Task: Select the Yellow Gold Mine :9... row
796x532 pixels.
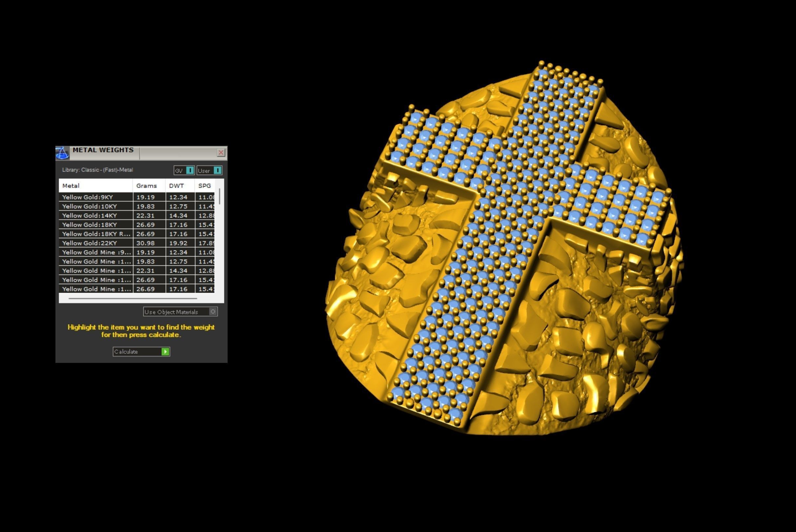Action: point(137,252)
